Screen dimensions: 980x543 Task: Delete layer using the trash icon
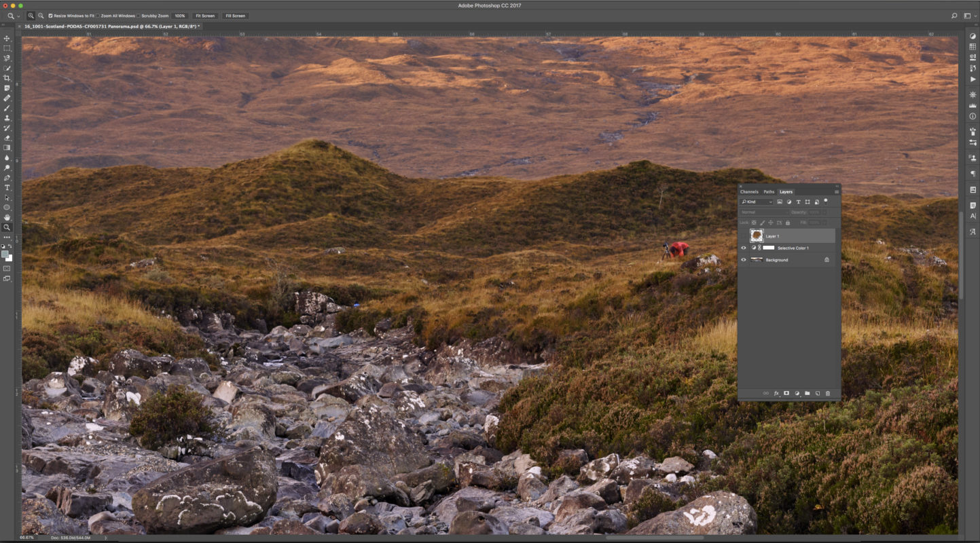(x=827, y=393)
